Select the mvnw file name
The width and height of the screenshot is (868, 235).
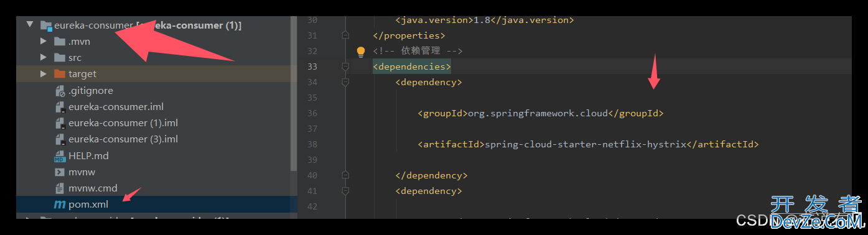pos(82,172)
